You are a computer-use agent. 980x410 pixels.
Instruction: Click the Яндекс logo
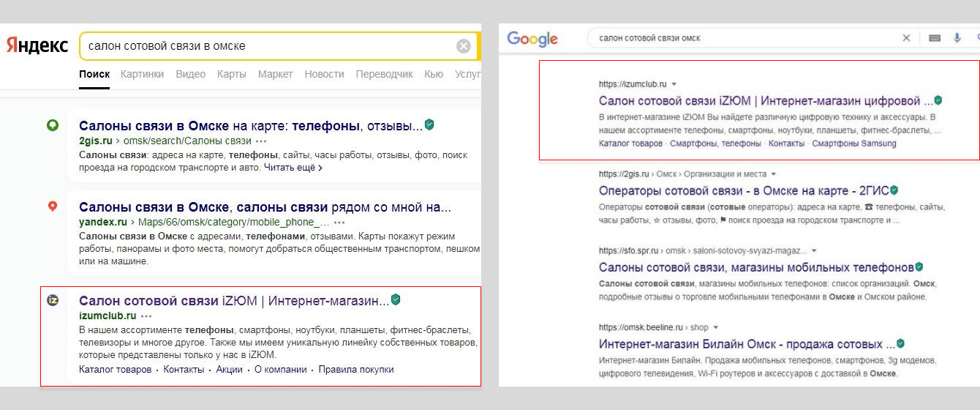[x=37, y=45]
